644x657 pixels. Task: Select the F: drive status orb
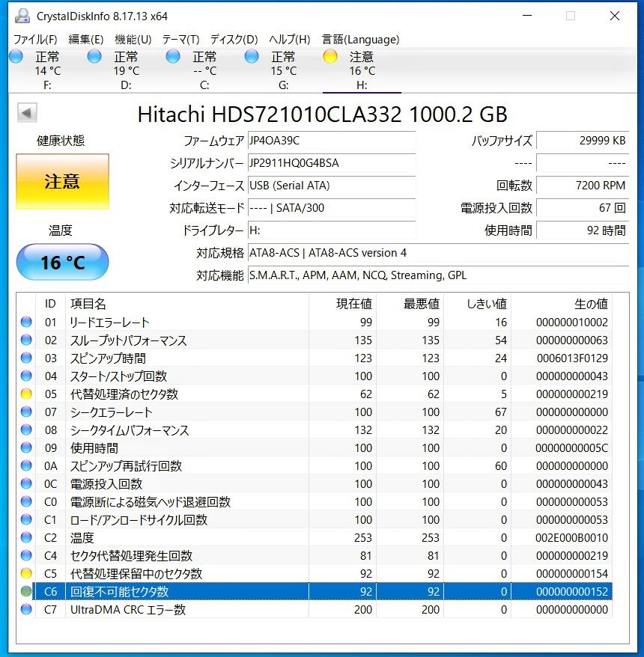16,56
